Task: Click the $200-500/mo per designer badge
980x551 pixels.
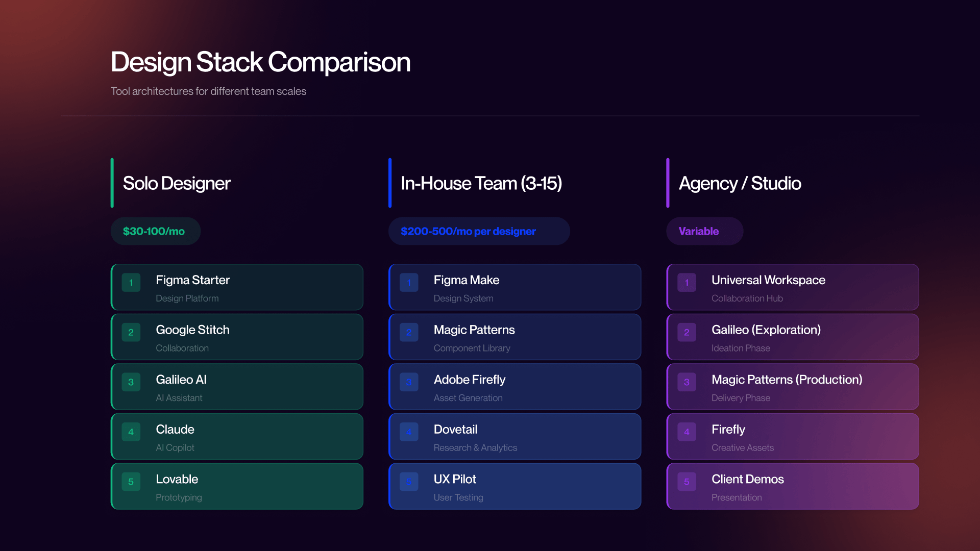Action: [479, 231]
